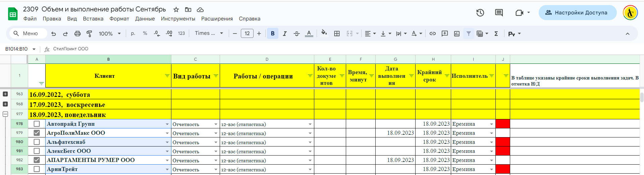The width and height of the screenshot is (644, 175).
Task: Open the Исполнитель dropdown for Альфатехснаб row
Action: pos(491,142)
